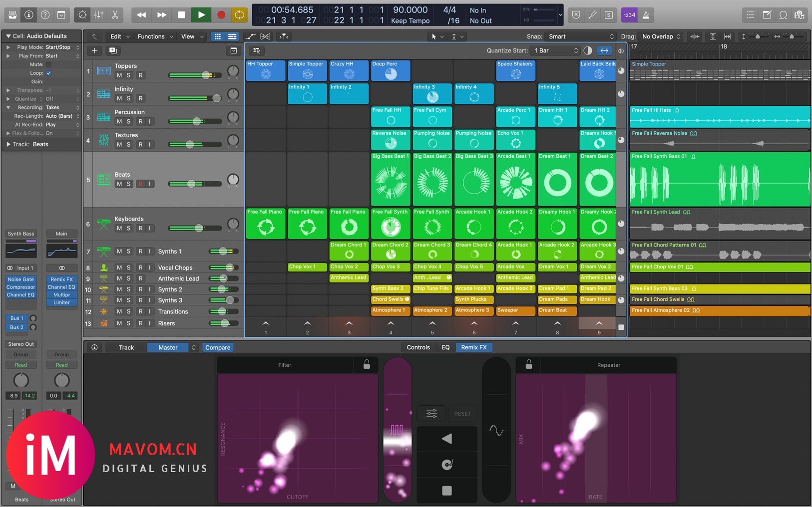Viewport: 812px width, 507px height.
Task: Click the Remix FX scratch turntable button
Action: pyautogui.click(x=447, y=465)
